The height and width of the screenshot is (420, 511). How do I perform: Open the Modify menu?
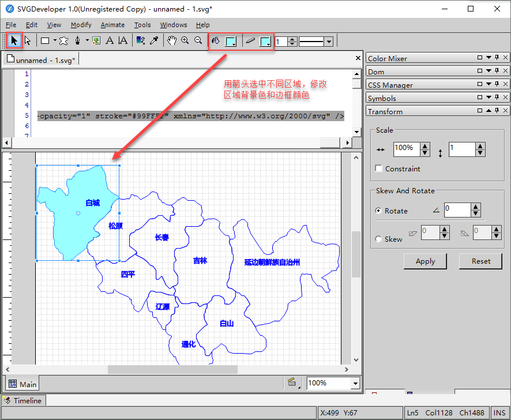click(81, 25)
